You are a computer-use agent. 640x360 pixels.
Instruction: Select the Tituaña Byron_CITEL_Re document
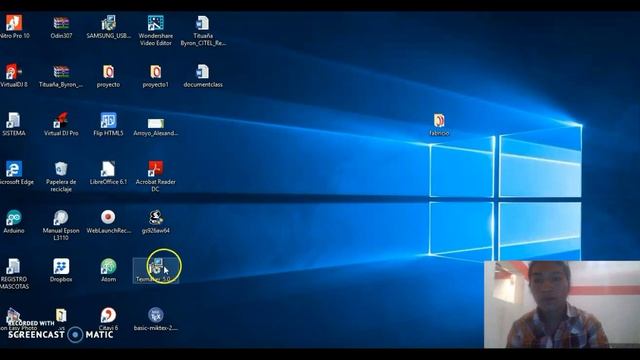click(x=203, y=23)
